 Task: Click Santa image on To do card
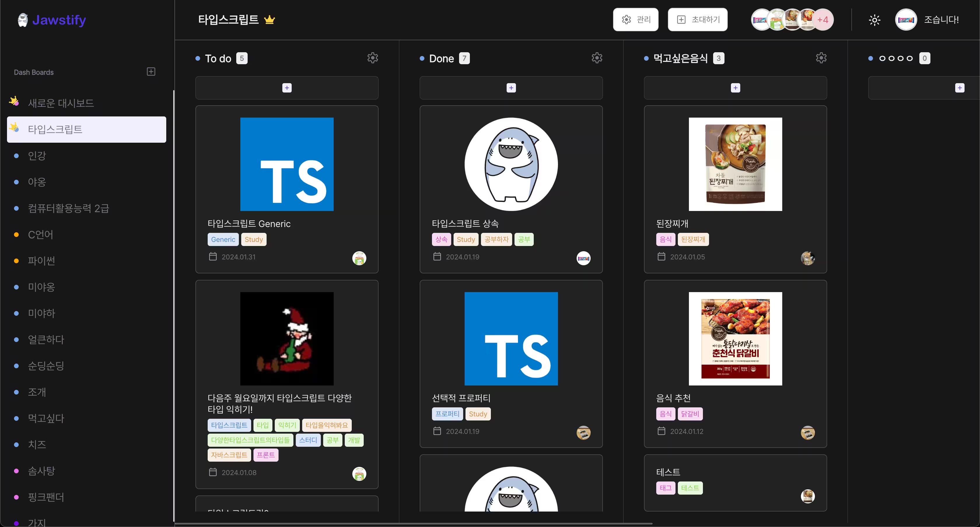click(x=287, y=339)
